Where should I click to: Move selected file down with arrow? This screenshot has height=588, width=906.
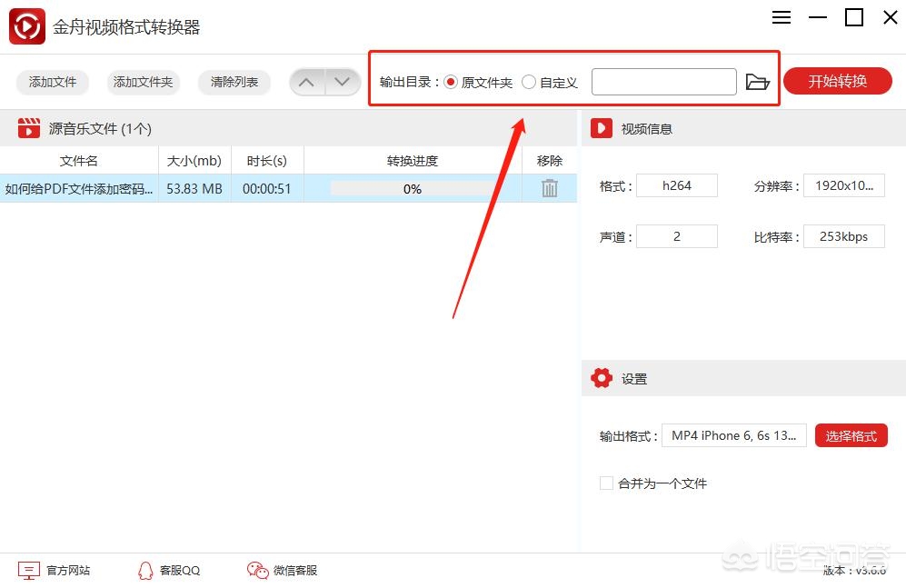tap(343, 82)
